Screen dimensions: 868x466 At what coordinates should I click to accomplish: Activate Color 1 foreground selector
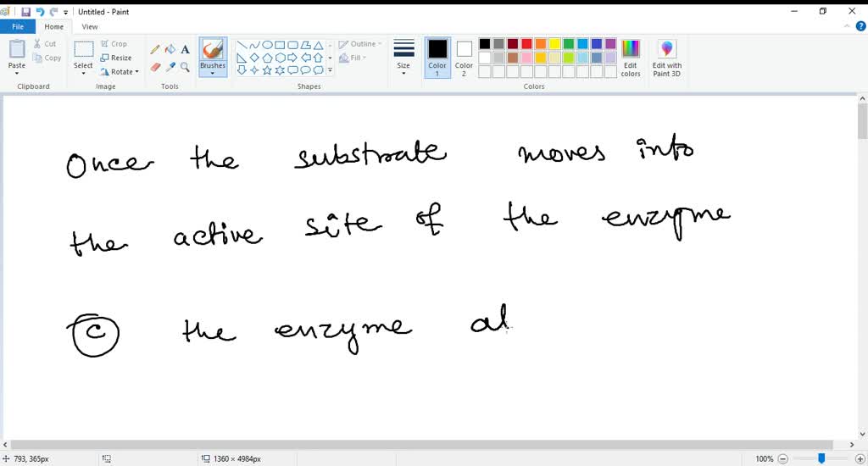click(x=437, y=58)
